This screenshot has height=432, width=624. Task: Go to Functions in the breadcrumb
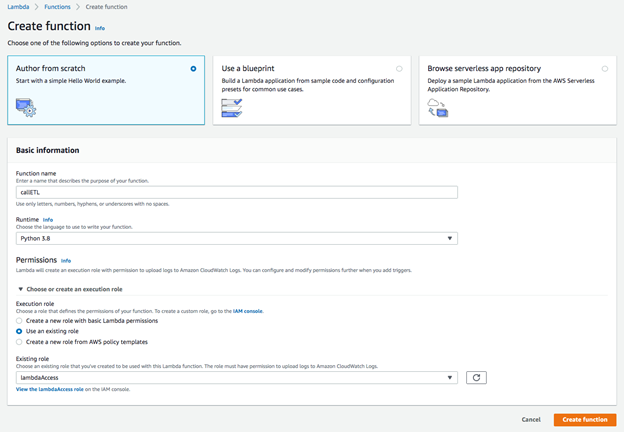click(57, 7)
